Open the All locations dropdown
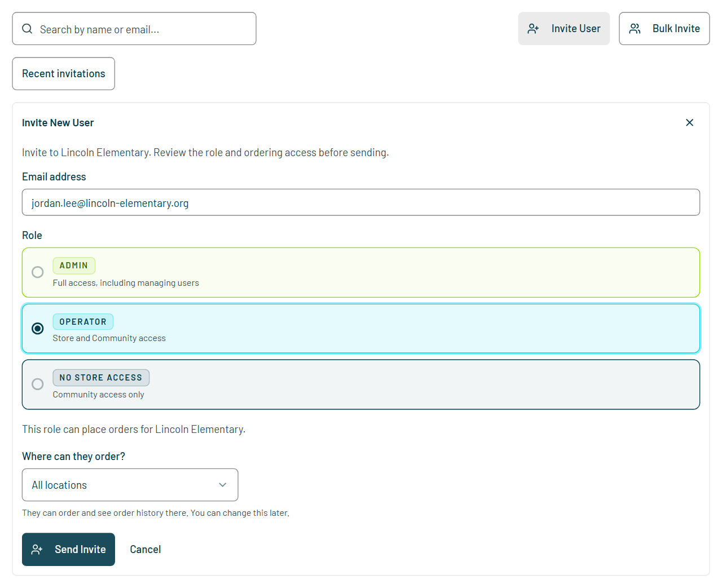 (x=130, y=485)
